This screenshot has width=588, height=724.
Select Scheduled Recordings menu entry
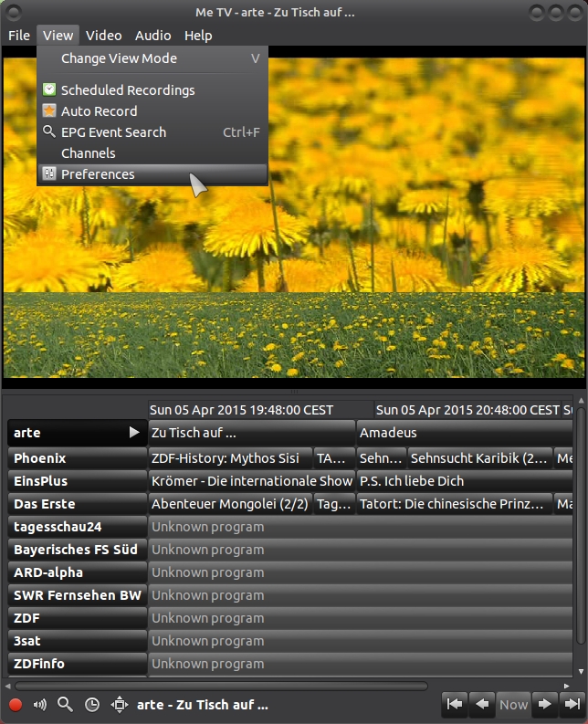pyautogui.click(x=127, y=90)
